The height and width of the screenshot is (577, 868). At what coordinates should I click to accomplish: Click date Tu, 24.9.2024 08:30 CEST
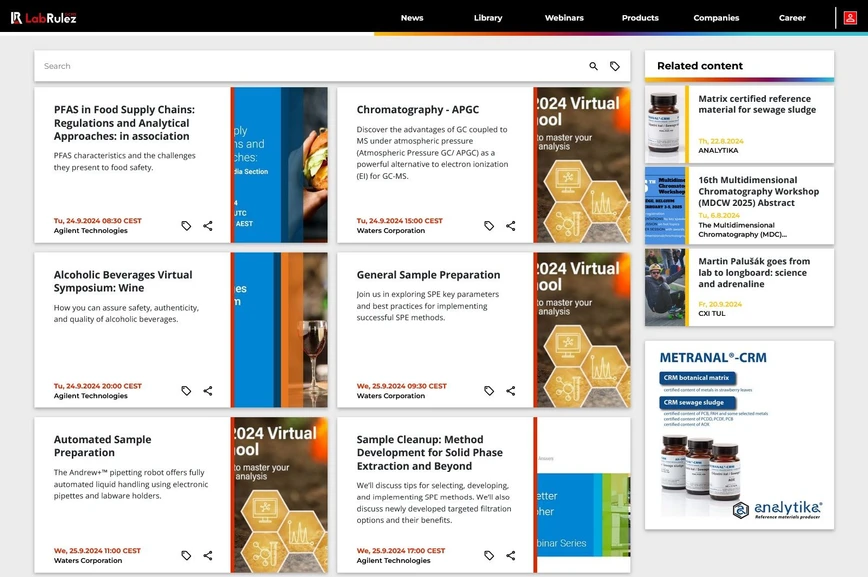(x=97, y=220)
